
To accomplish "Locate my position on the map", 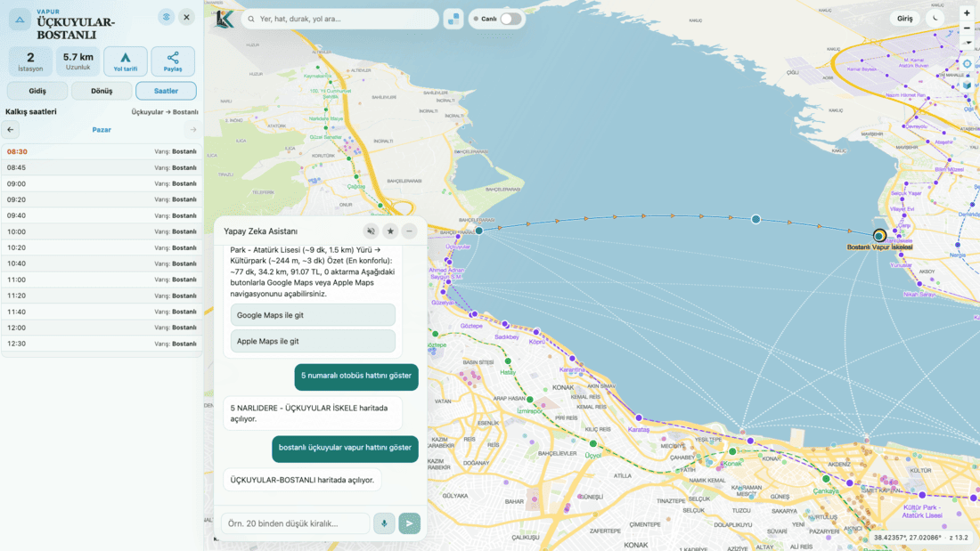I will (967, 64).
